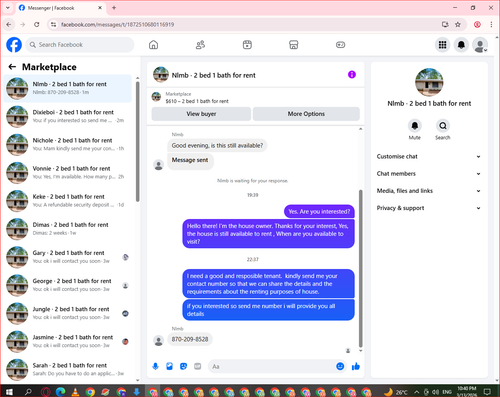Image resolution: width=500 pixels, height=397 pixels.
Task: Click the conversation list scrollbar
Action: [137, 141]
